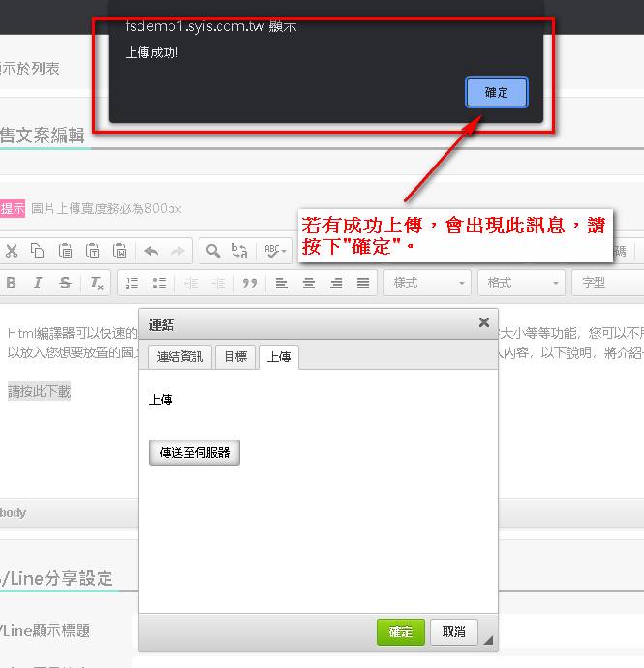The width and height of the screenshot is (644, 668).
Task: Toggle italic formatting
Action: pos(38,283)
